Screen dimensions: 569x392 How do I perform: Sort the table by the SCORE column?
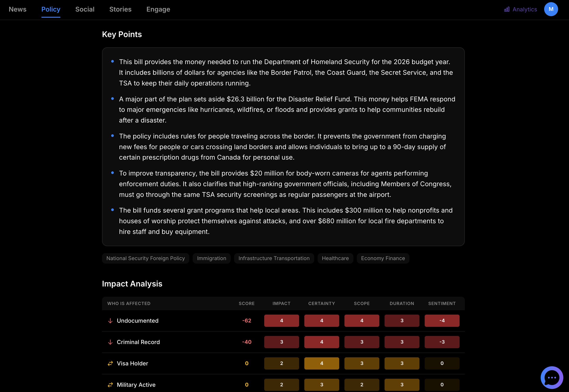pyautogui.click(x=247, y=303)
